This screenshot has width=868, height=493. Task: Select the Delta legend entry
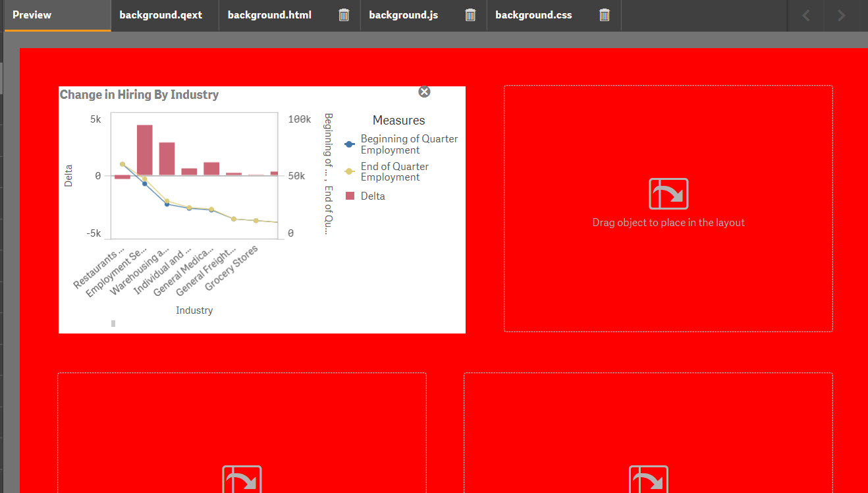[366, 196]
